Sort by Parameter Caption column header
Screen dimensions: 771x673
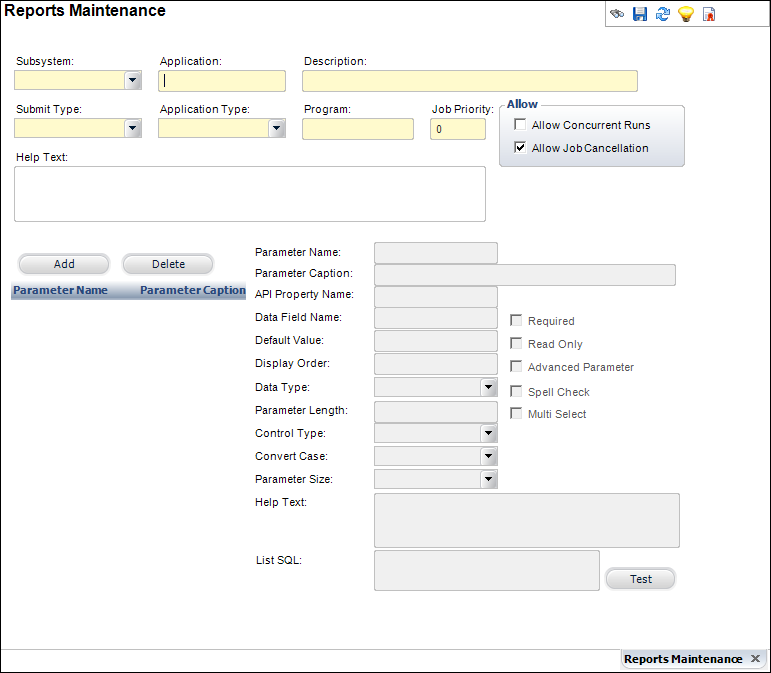coord(193,290)
